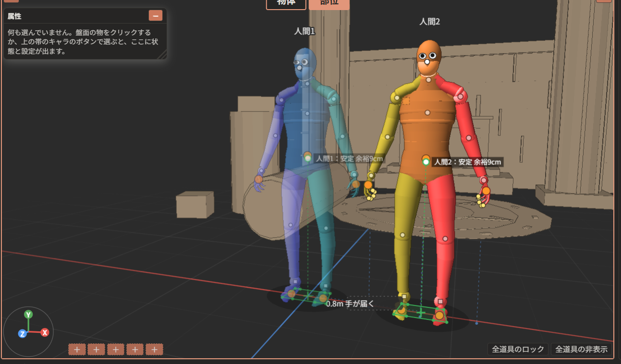Screen dimensions: 621x364
Task: Grab the orange handle on 人間2's yellow hand
Action: 368,185
